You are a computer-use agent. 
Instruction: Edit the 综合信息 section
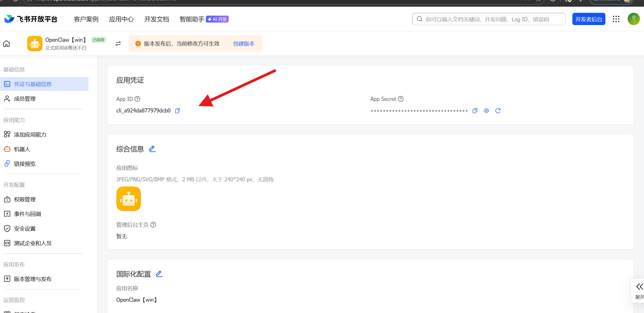[152, 149]
